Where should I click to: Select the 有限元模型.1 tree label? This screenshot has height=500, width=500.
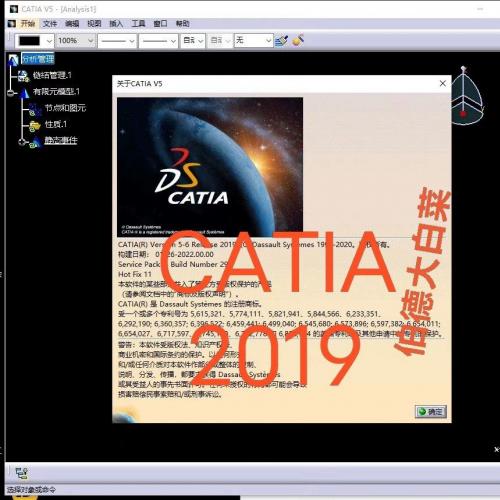(56, 92)
